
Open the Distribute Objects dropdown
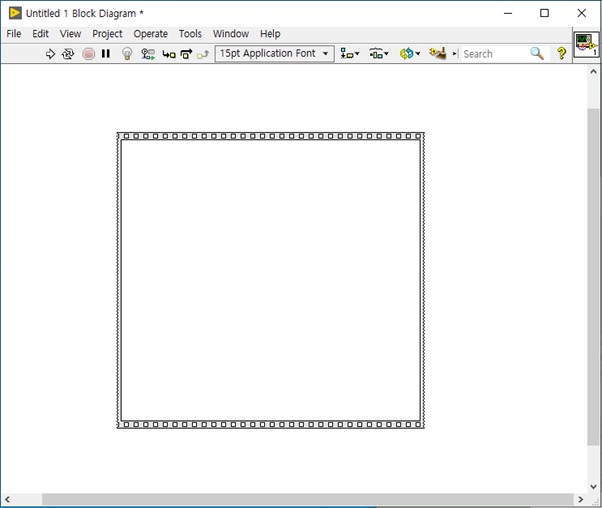click(379, 54)
